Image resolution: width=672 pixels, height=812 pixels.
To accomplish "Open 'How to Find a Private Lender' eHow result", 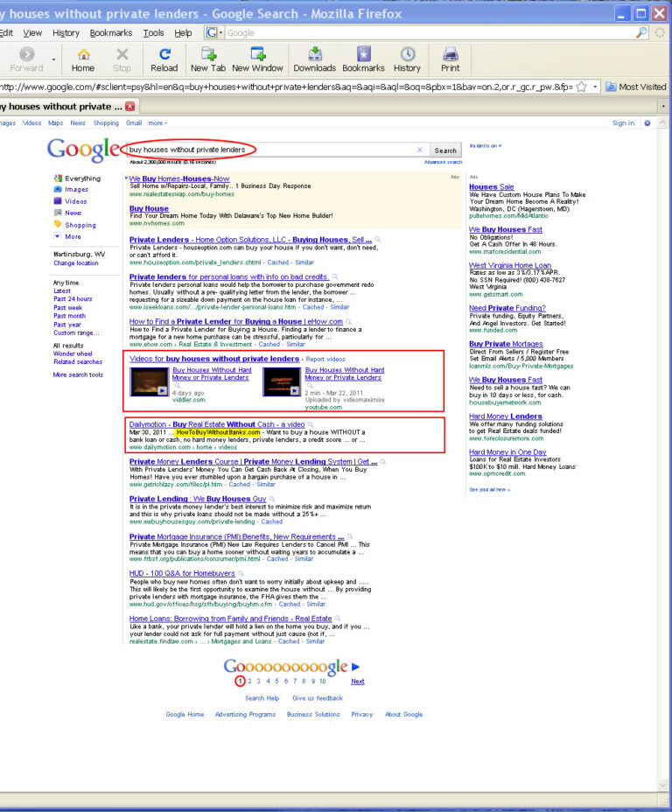I will (x=236, y=322).
